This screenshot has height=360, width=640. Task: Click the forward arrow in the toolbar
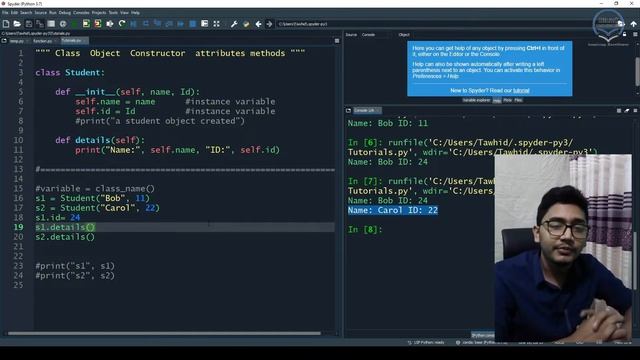(x=269, y=24)
